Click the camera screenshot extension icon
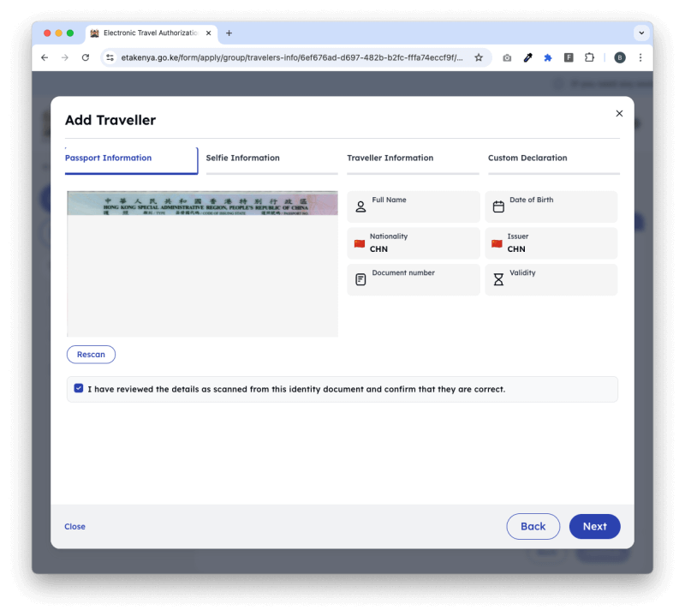This screenshot has height=616, width=685. (x=507, y=57)
